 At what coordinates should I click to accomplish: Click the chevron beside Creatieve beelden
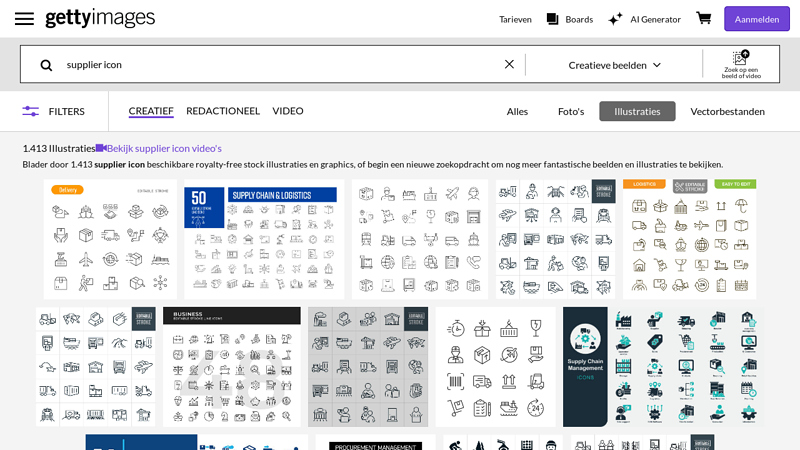click(657, 65)
